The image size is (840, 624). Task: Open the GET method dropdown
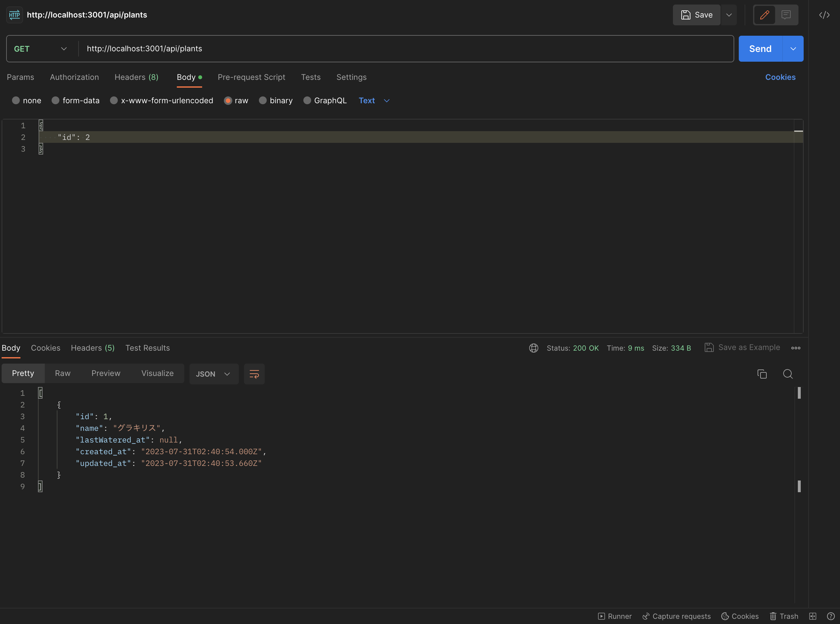point(41,49)
